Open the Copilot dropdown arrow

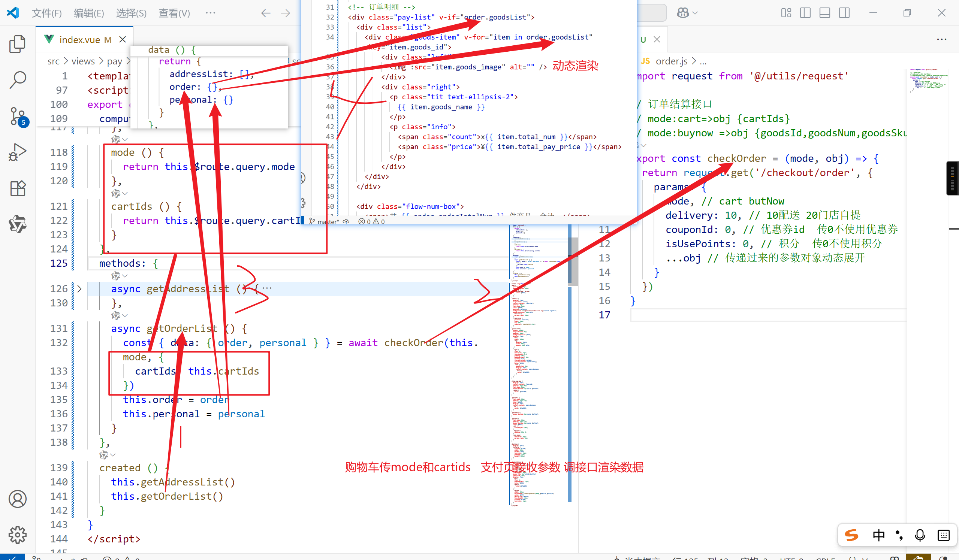(695, 13)
